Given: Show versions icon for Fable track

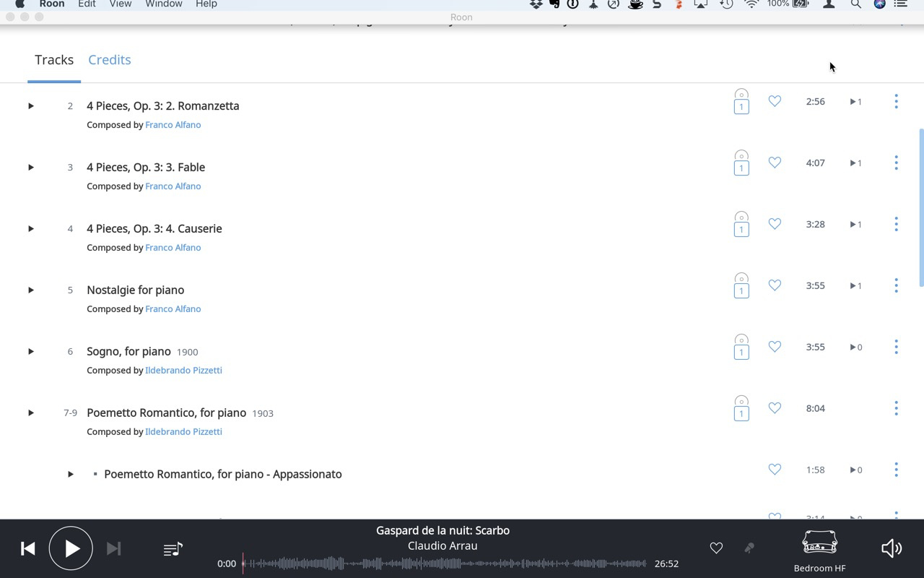Looking at the screenshot, I should click(741, 163).
